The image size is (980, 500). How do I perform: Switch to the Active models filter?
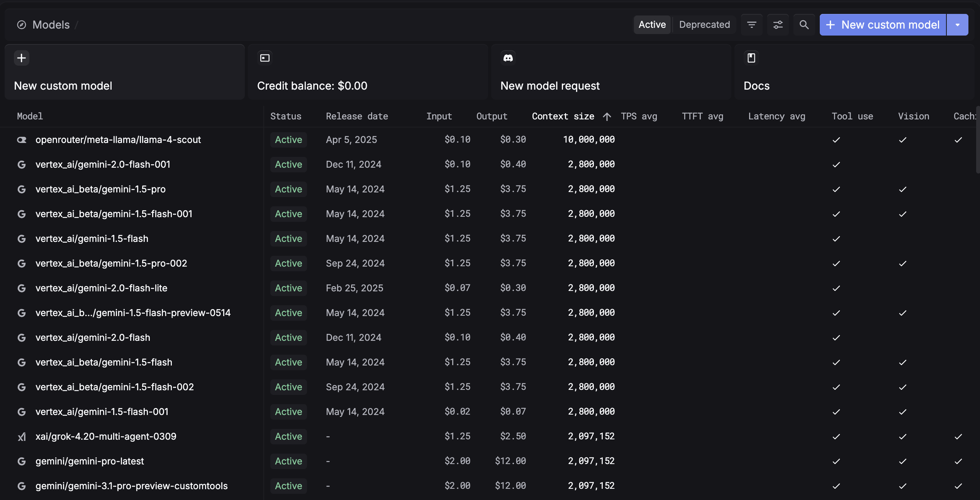click(652, 25)
